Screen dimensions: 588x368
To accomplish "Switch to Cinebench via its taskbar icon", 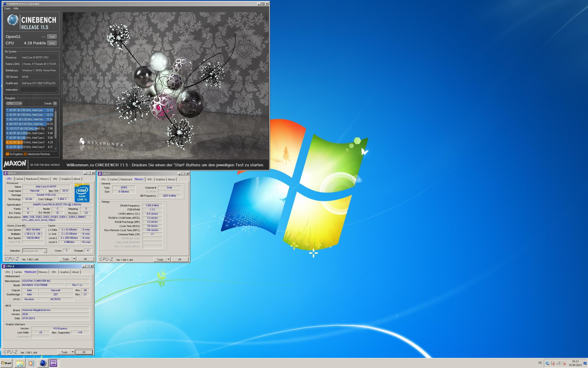I will pos(43,363).
